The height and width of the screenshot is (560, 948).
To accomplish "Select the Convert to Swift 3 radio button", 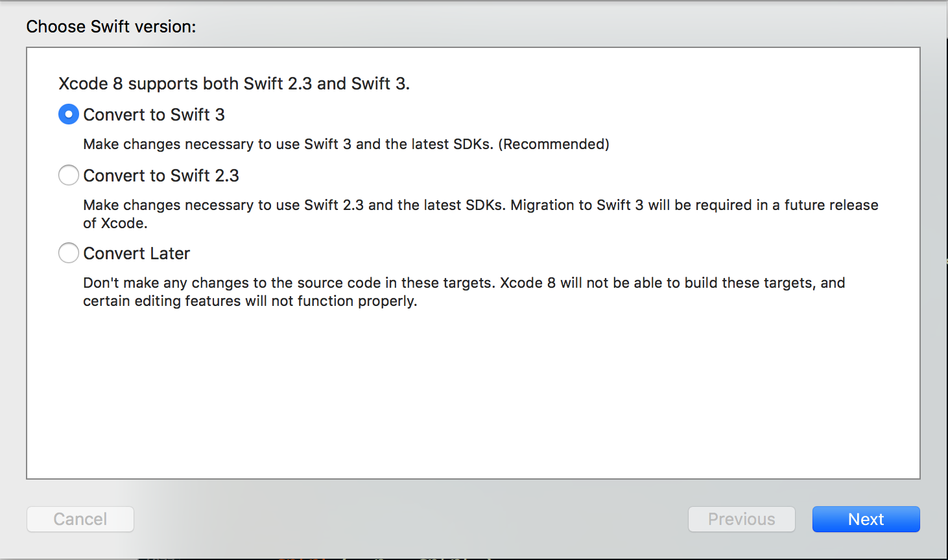I will click(69, 115).
